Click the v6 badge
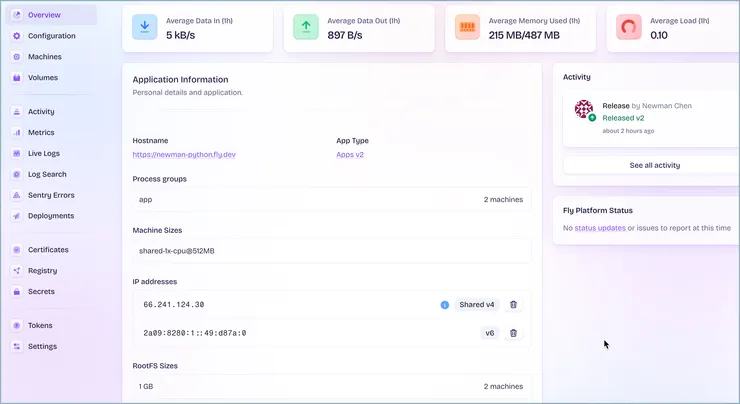The image size is (740, 404). tap(490, 333)
